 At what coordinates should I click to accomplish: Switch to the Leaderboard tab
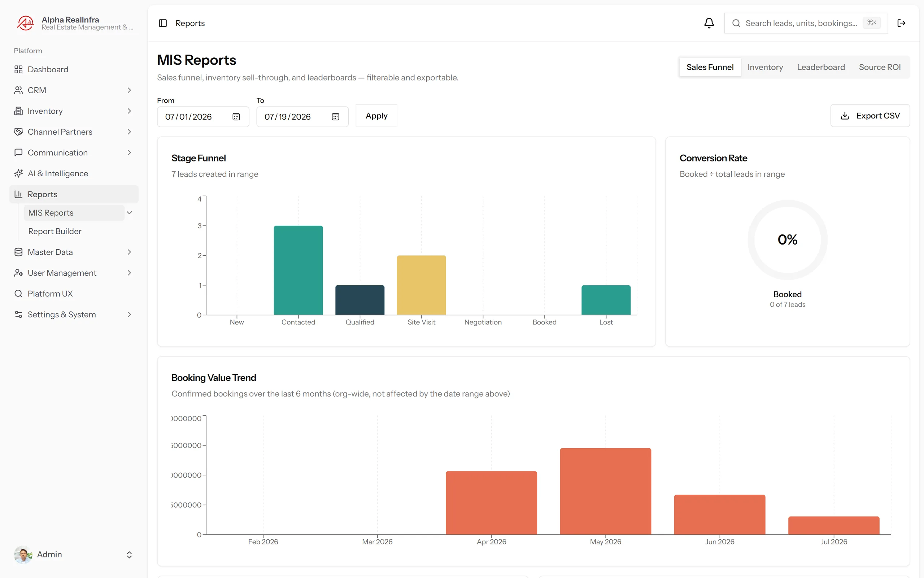820,67
